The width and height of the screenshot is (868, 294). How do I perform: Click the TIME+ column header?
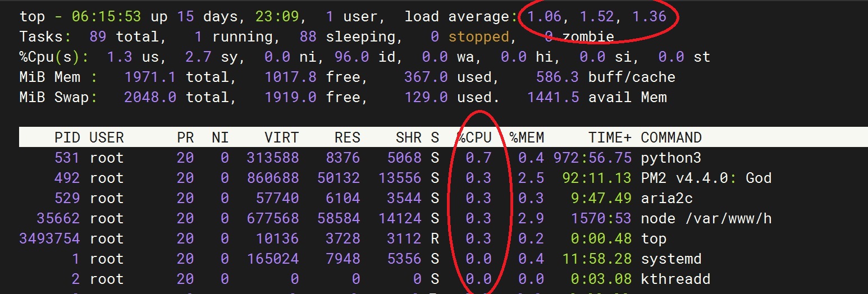(x=610, y=137)
